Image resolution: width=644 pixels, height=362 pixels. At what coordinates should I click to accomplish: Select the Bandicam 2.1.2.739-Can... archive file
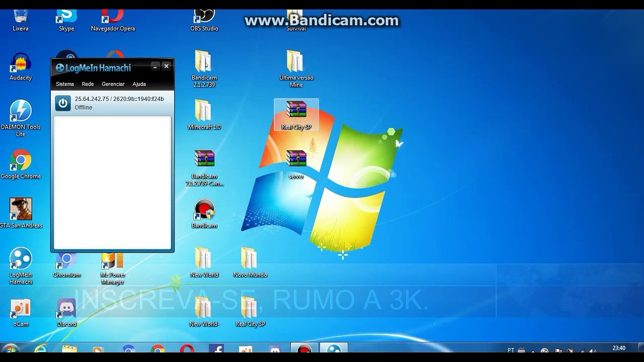coord(204,168)
